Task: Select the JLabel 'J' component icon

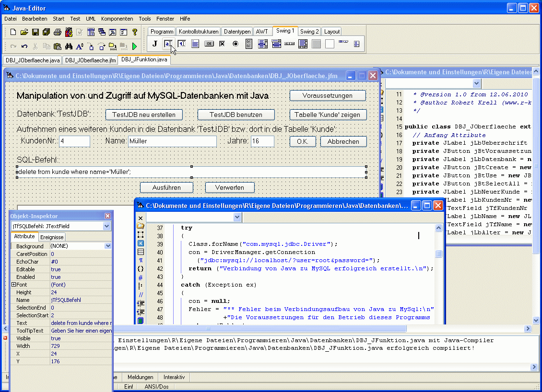Action: pyautogui.click(x=154, y=44)
